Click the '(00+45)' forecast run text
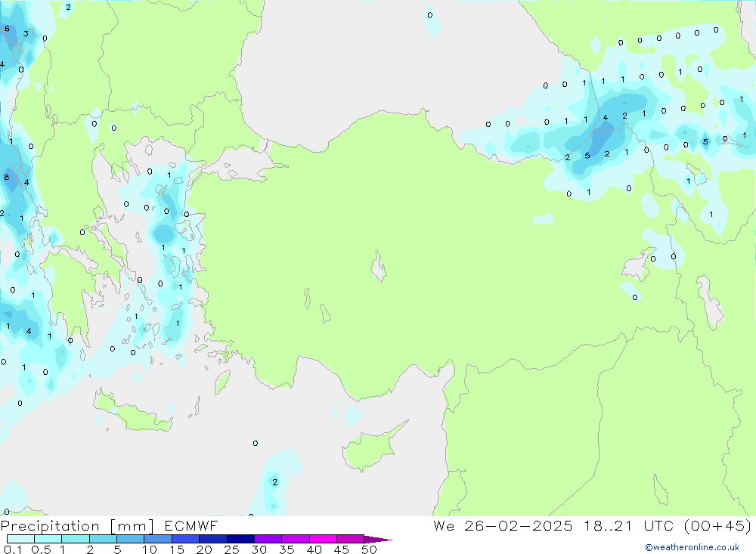Screen dimensions: 756x554 (x=717, y=526)
